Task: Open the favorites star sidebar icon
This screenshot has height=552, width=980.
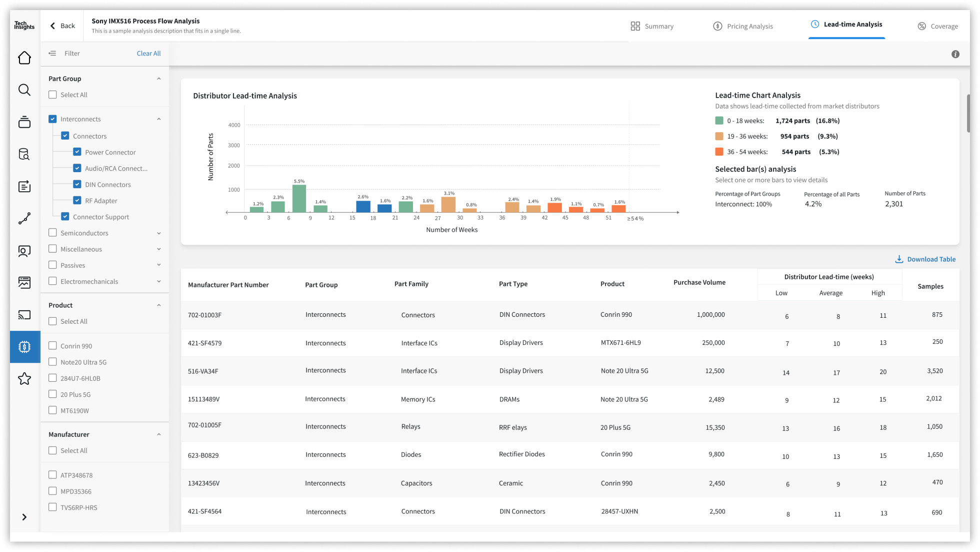Action: tap(24, 379)
